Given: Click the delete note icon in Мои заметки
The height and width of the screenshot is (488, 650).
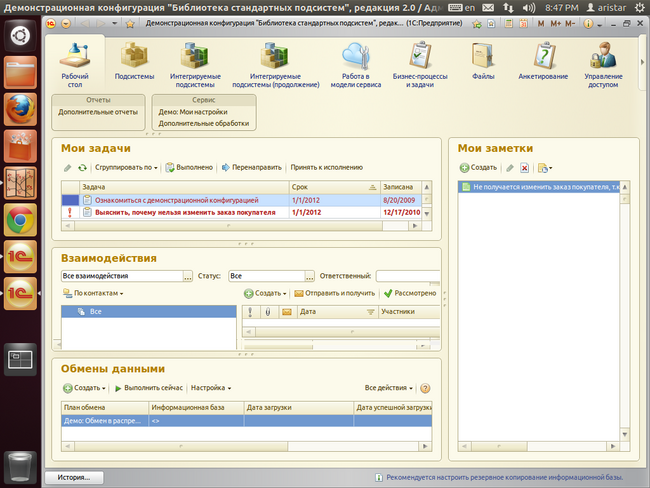Looking at the screenshot, I should tap(524, 168).
